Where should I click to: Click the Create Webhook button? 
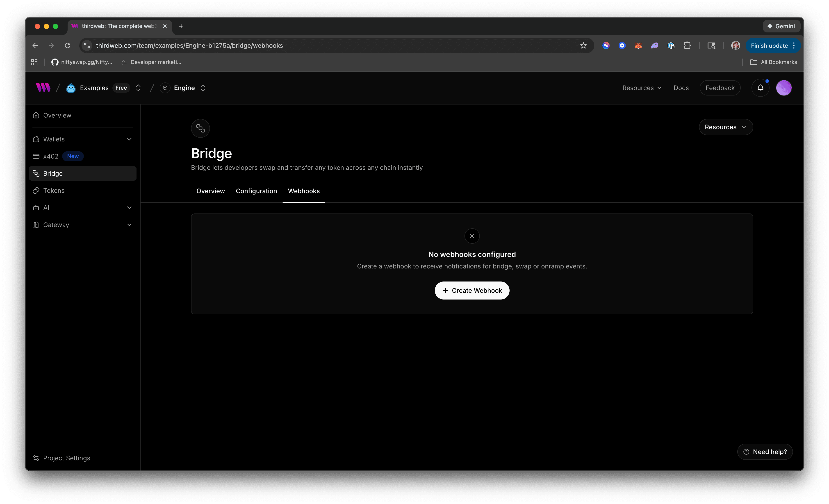pyautogui.click(x=472, y=290)
